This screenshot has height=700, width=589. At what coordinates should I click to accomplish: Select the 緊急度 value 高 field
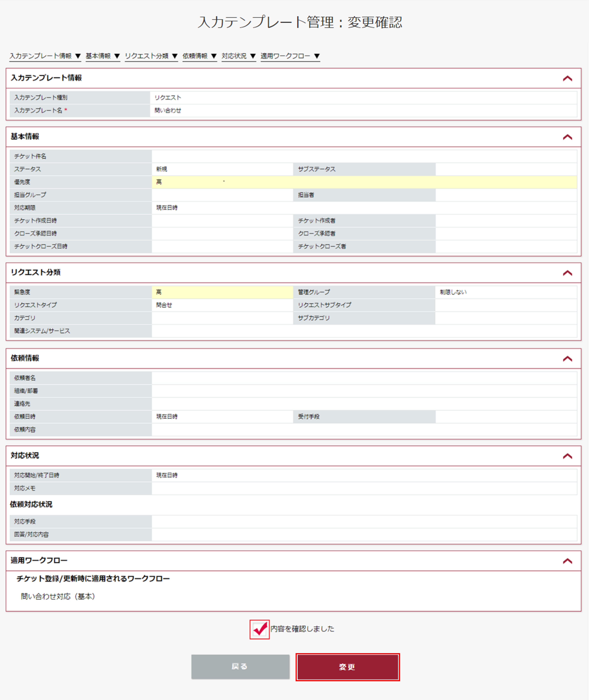(x=222, y=292)
